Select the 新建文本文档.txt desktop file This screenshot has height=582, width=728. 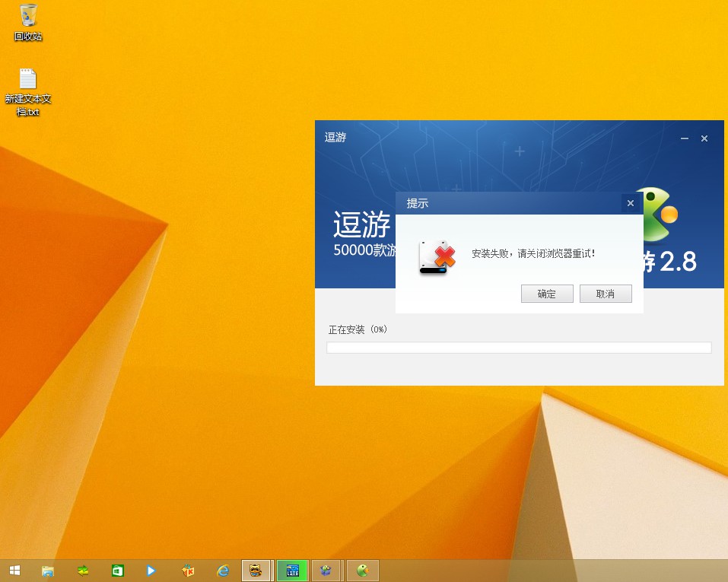(x=28, y=92)
